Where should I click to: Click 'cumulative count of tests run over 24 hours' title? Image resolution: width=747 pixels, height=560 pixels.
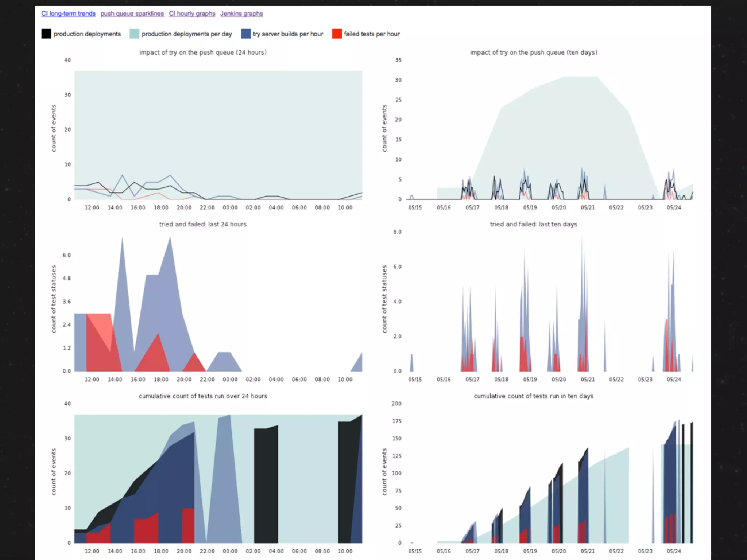point(203,396)
